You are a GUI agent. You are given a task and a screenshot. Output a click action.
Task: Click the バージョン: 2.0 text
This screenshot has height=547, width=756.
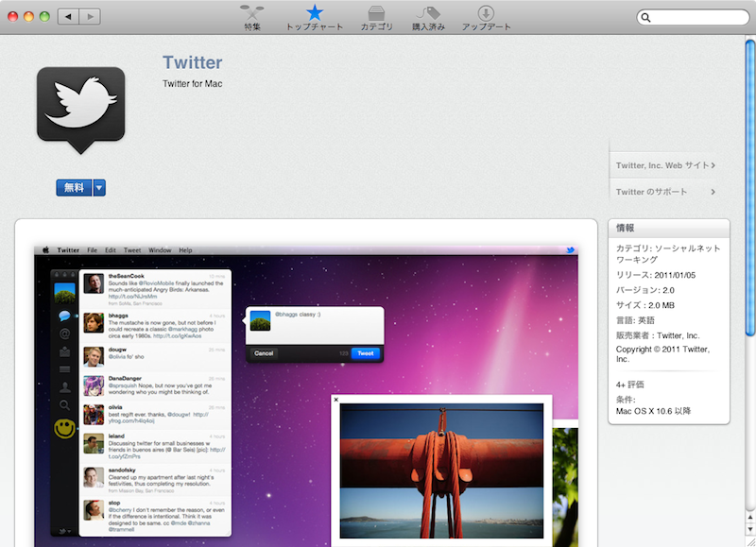click(645, 290)
